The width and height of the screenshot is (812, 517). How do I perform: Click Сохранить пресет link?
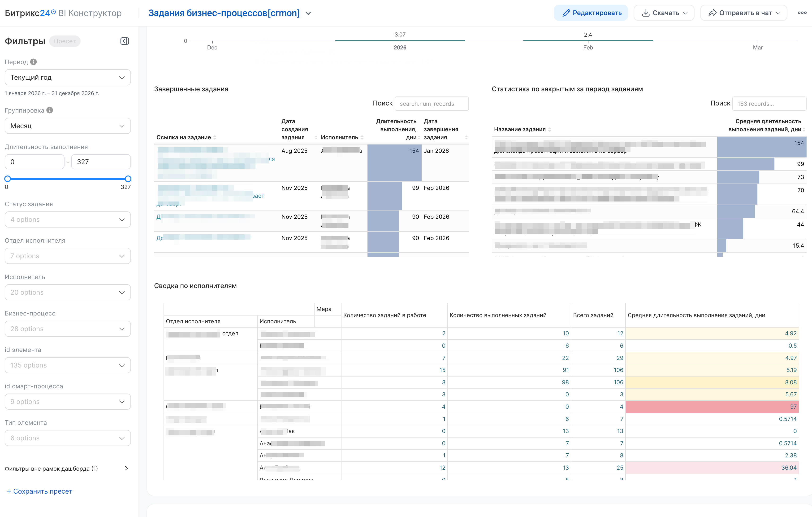pos(39,491)
